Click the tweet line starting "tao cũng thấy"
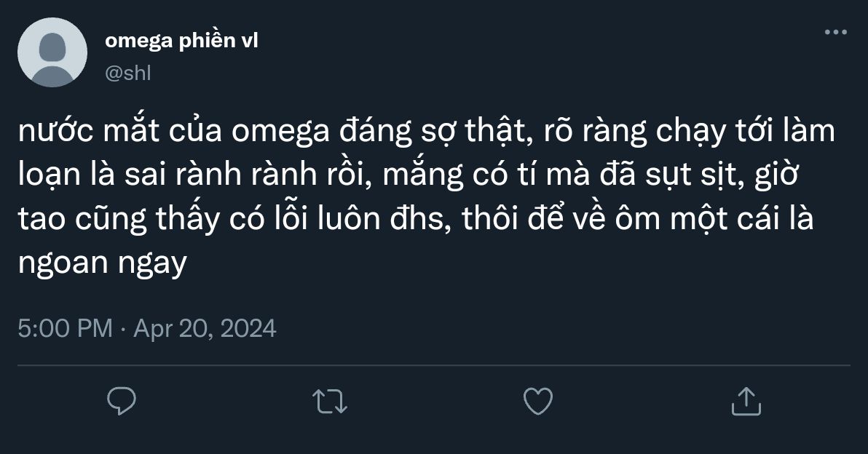 pos(416,219)
